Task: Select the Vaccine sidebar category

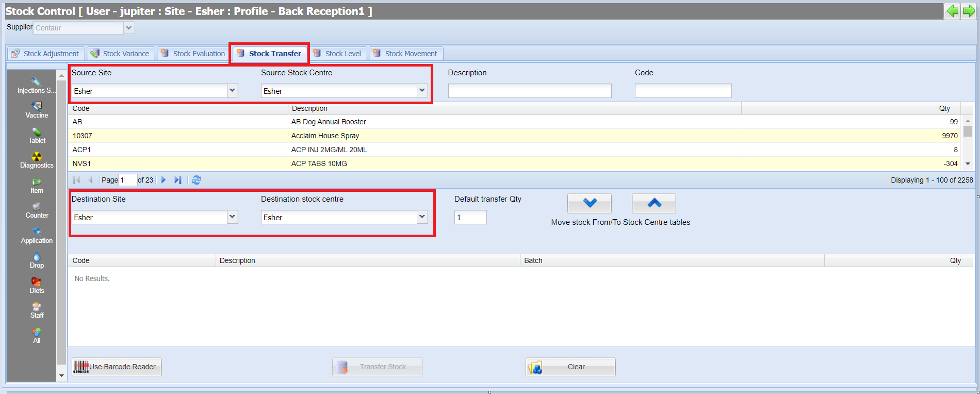Action: pyautogui.click(x=37, y=110)
